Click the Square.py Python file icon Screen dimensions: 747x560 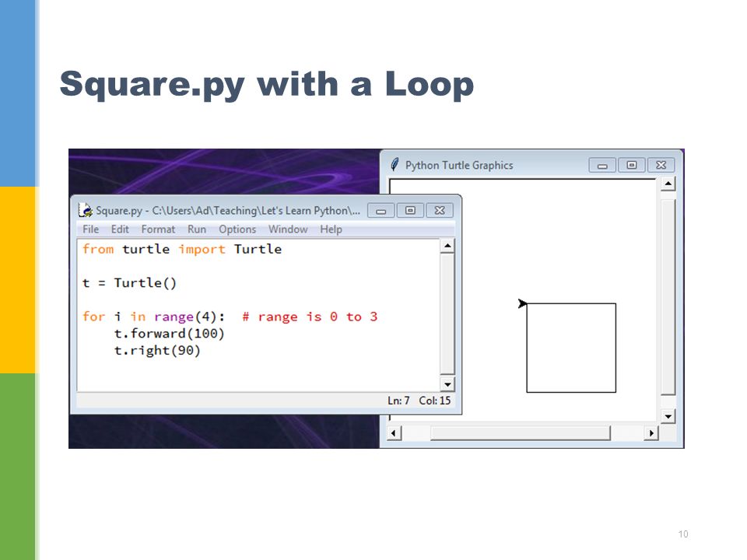pos(86,210)
